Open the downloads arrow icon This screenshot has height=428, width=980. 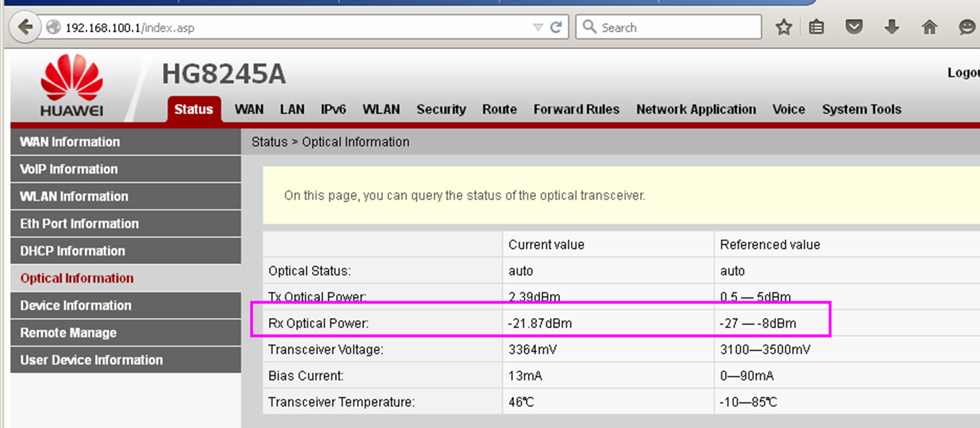(891, 28)
